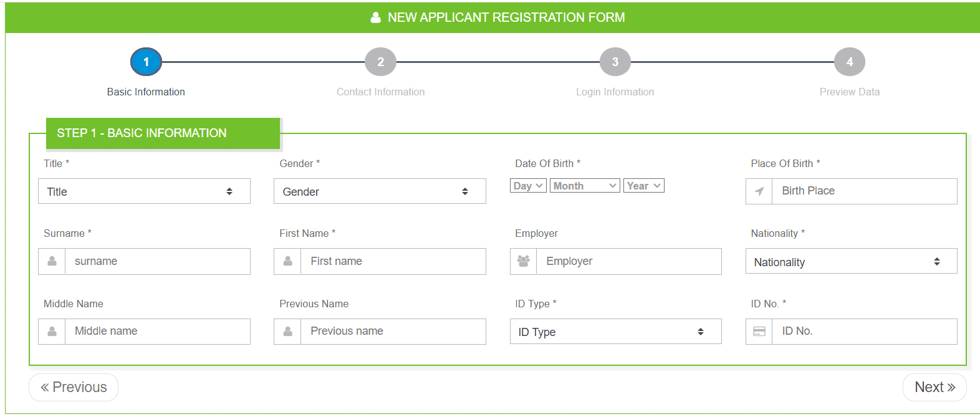Click the Previous button
Screen dimensions: 980x417
74,387
